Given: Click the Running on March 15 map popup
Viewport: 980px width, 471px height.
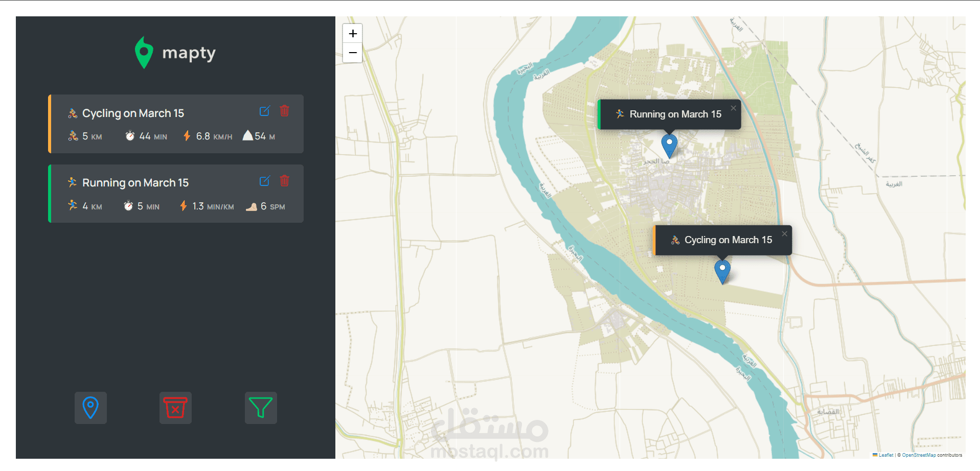Looking at the screenshot, I should (x=669, y=114).
